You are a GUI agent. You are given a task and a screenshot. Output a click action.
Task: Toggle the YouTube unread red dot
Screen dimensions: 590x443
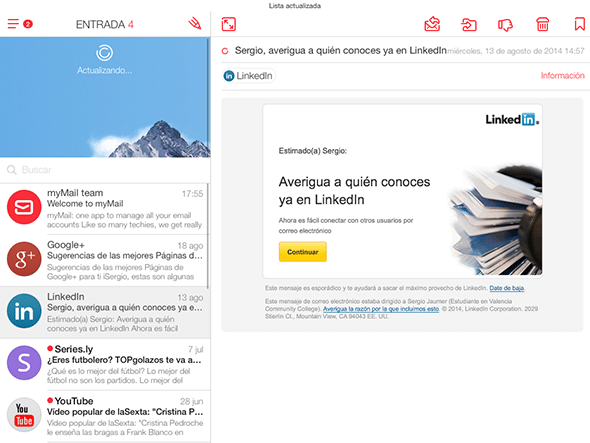click(50, 400)
